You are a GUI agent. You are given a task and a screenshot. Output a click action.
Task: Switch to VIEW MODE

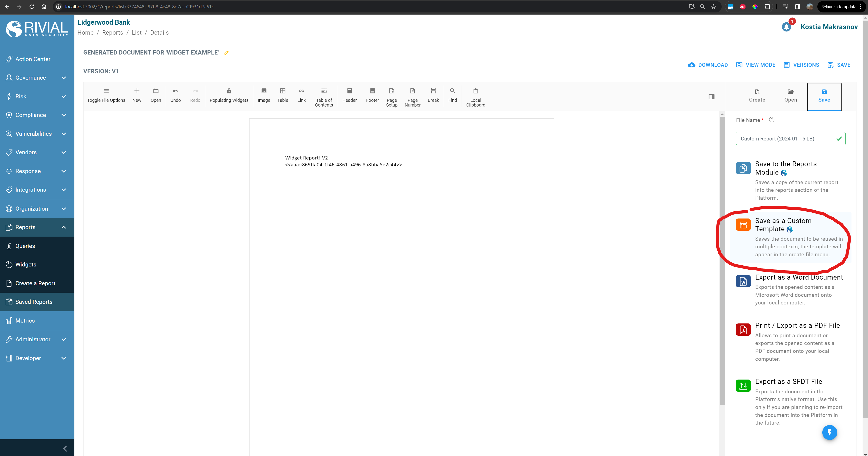point(755,65)
